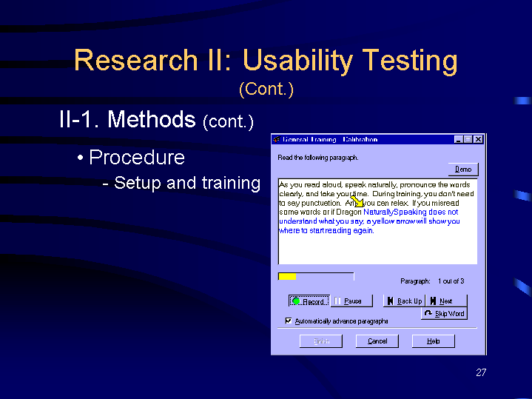The width and height of the screenshot is (532, 399).
Task: Click the General Training title bar
Action: [x=355, y=139]
